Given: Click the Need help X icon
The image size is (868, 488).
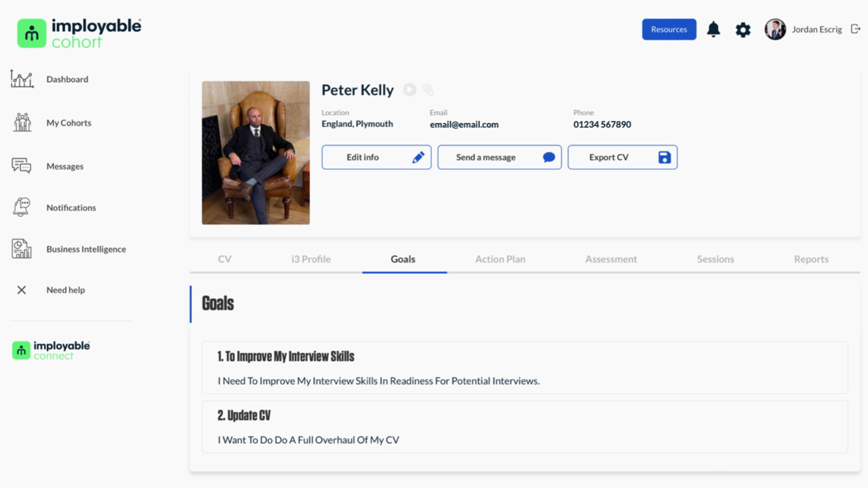Looking at the screenshot, I should coord(22,290).
